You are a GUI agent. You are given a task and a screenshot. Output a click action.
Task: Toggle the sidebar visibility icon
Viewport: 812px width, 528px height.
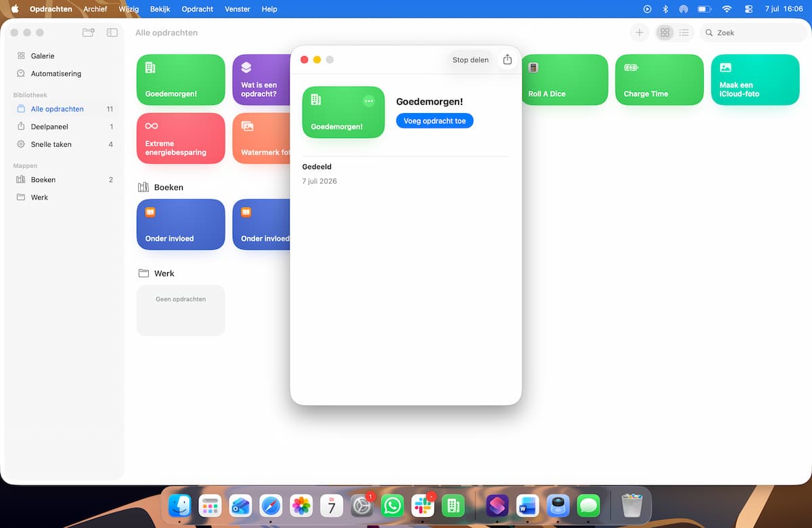(x=112, y=32)
